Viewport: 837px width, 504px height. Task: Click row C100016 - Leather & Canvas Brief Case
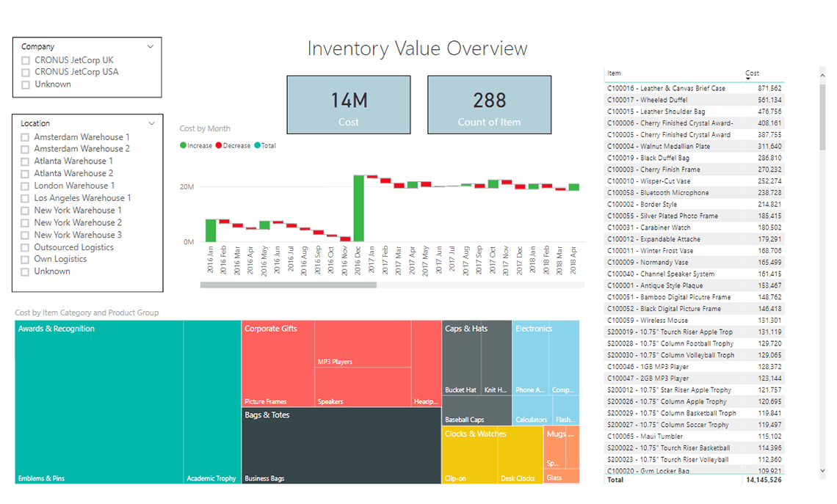coord(694,89)
